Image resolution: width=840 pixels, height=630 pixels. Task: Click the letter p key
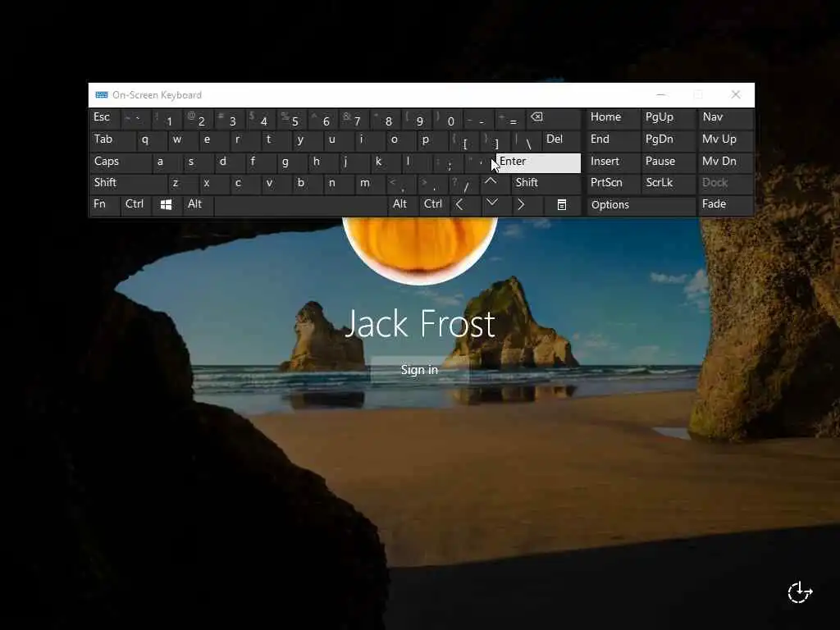(432, 140)
